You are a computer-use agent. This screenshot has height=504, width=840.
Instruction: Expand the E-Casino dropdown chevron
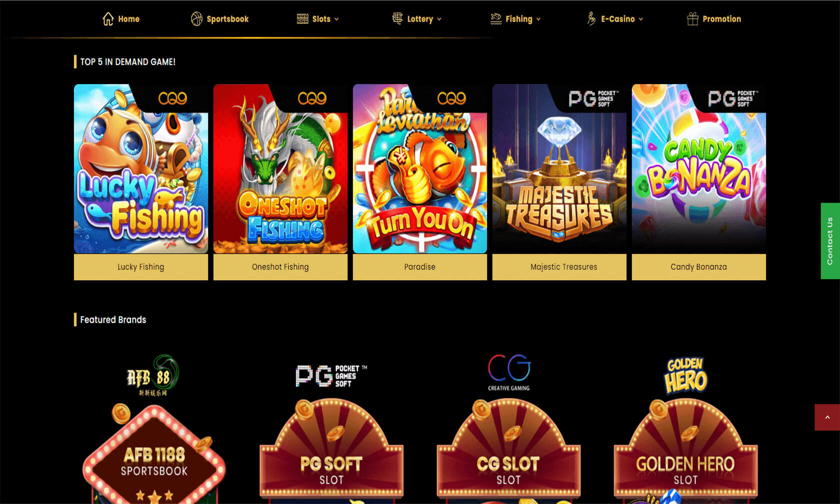[641, 19]
